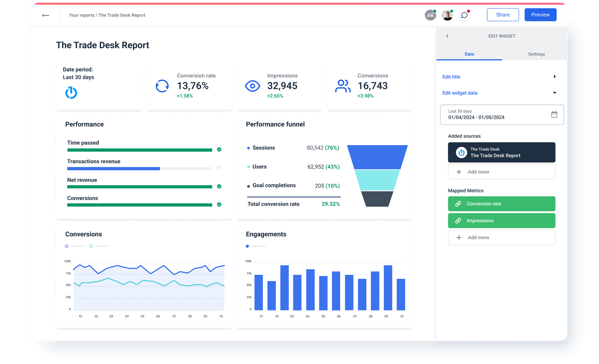Click the Trade Desk logo on the date period card
Image resolution: width=599 pixels, height=364 pixels.
(71, 92)
